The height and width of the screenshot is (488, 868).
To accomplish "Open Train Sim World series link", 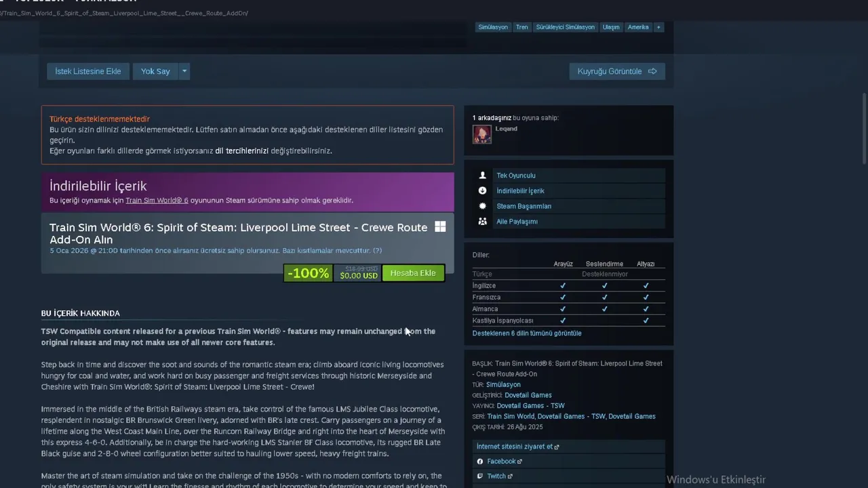I will pyautogui.click(x=511, y=417).
